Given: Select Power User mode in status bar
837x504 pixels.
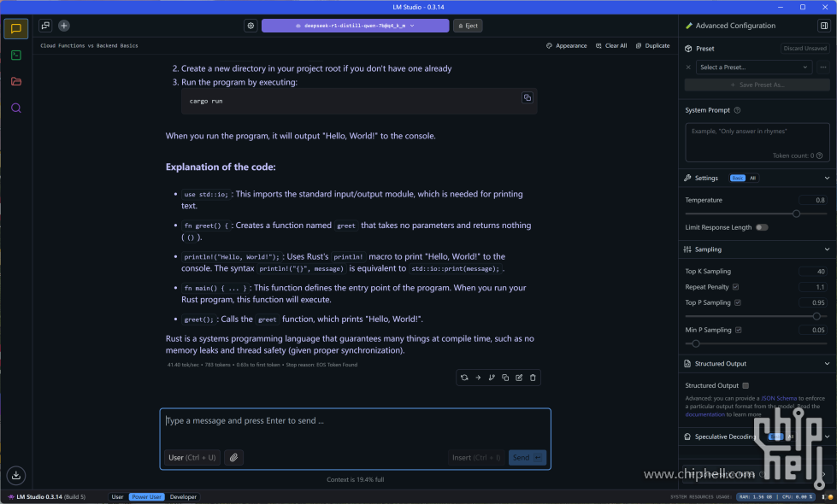Looking at the screenshot, I should 147,496.
